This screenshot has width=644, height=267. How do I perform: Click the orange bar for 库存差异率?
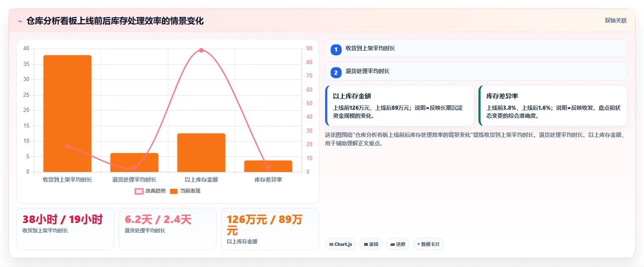coord(268,166)
